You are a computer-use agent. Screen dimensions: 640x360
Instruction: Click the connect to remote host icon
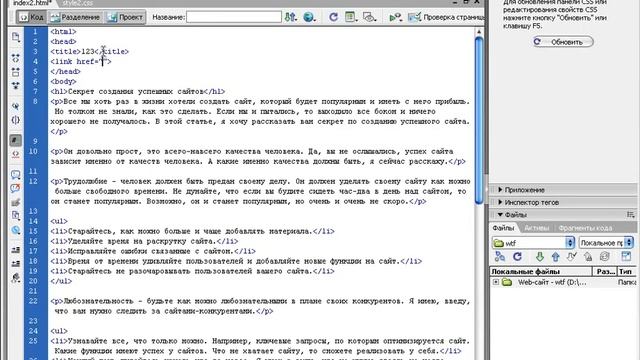pos(500,257)
